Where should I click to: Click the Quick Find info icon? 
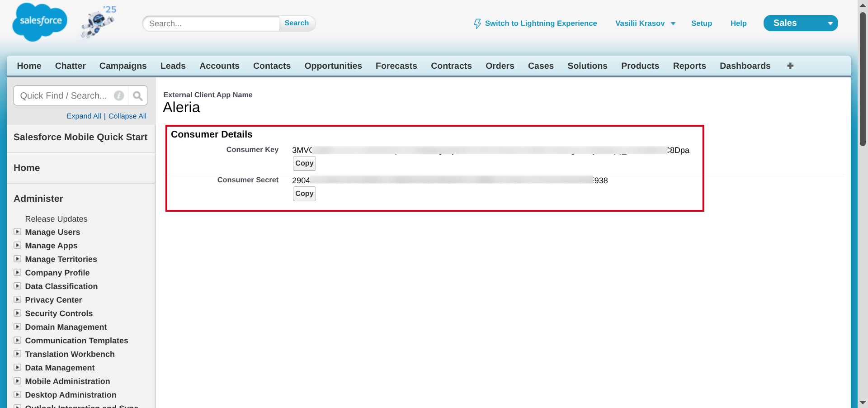[119, 95]
